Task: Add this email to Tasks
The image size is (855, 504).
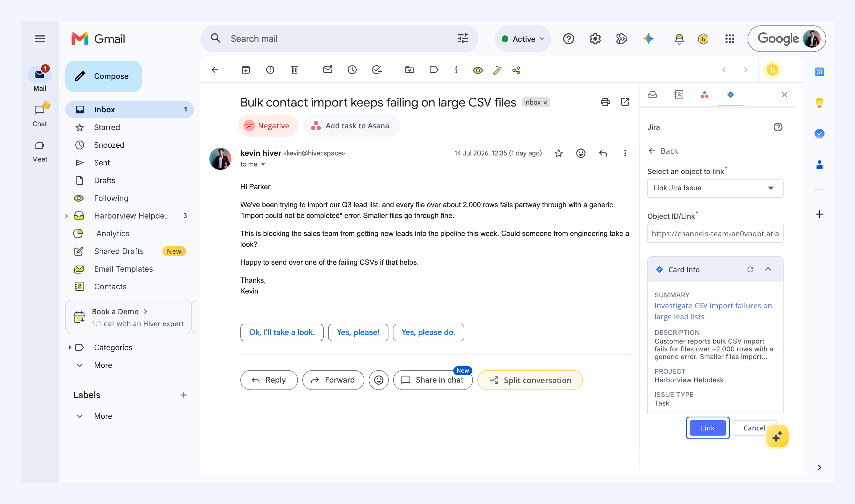Action: coord(377,70)
